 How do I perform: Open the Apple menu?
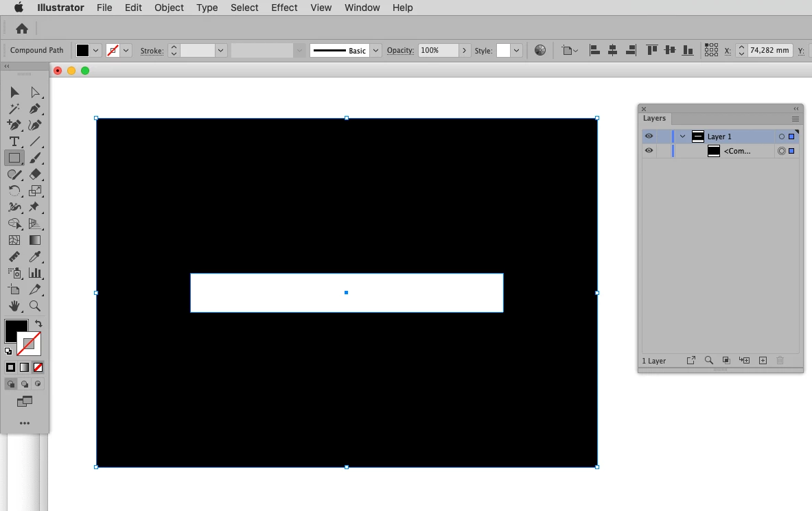(x=19, y=8)
